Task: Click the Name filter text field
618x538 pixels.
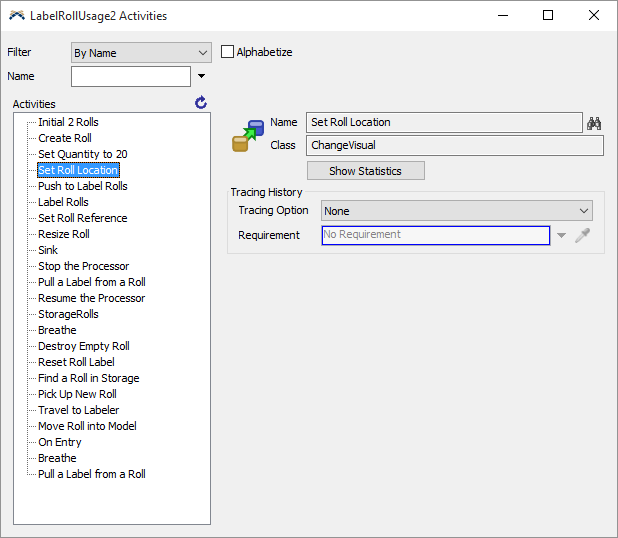Action: [x=130, y=76]
